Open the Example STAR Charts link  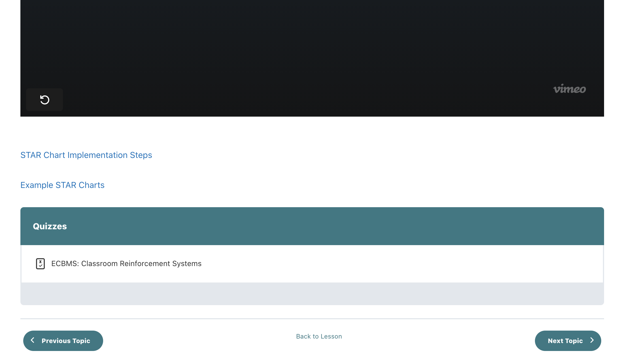[62, 185]
